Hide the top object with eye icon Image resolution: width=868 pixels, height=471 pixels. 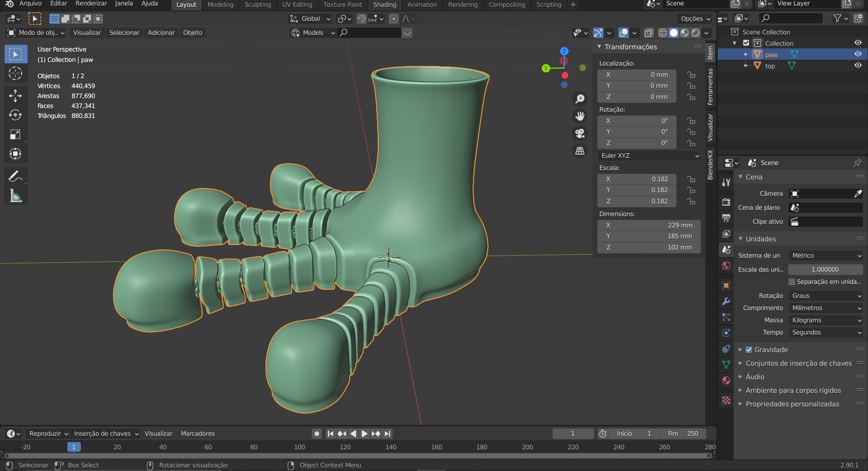858,65
